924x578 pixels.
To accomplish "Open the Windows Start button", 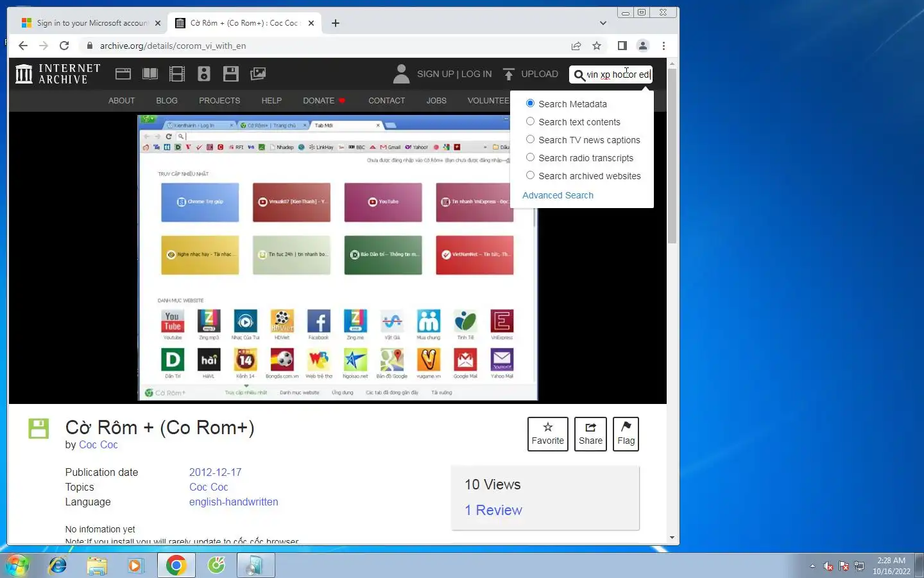I will pyautogui.click(x=17, y=565).
